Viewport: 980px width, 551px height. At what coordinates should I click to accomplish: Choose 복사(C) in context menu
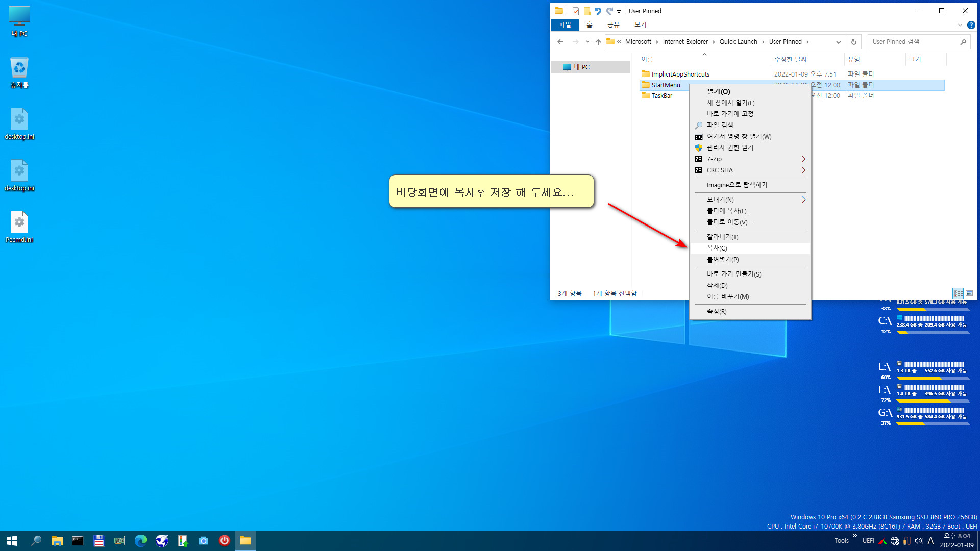pyautogui.click(x=750, y=248)
